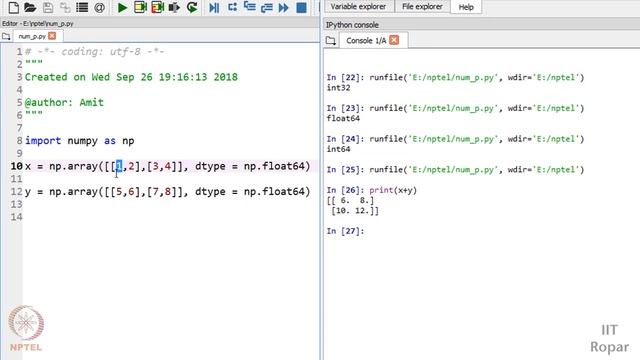Click the 'print(x+y)' console entry
640x360 pixels.
[x=393, y=190]
